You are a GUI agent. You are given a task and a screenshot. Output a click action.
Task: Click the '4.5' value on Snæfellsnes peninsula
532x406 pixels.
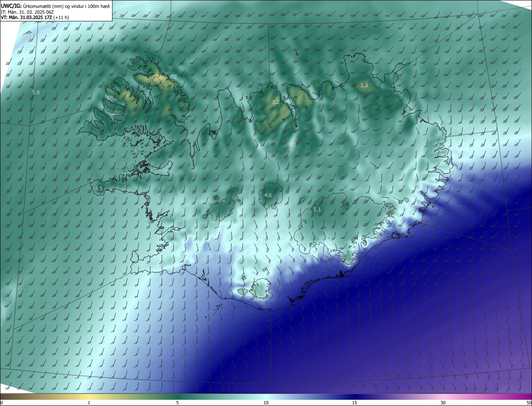click(x=99, y=188)
